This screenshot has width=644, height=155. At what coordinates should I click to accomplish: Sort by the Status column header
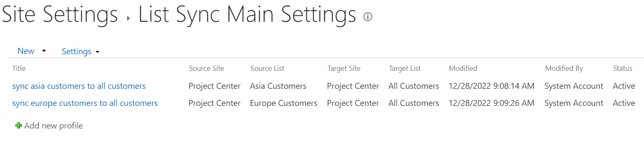623,68
